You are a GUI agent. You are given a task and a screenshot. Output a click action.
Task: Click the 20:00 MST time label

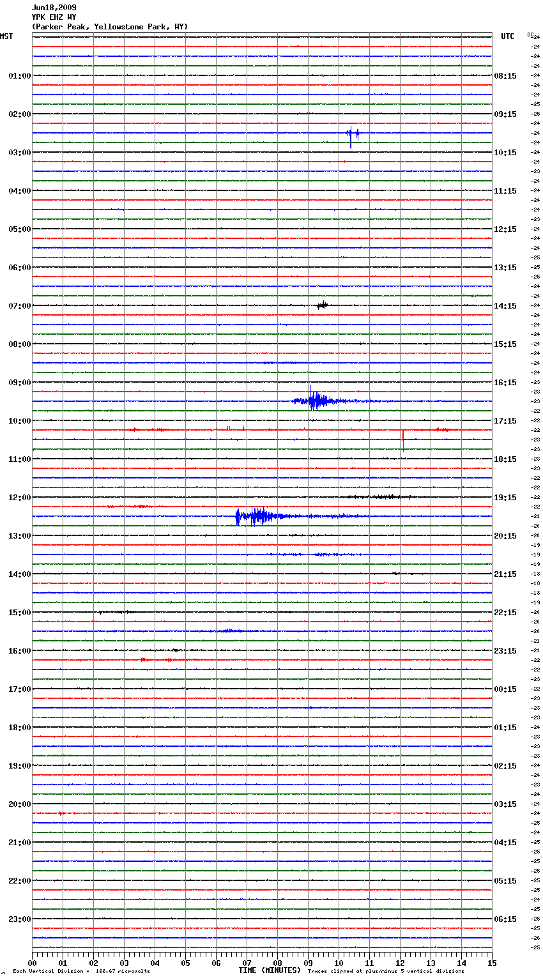(20, 804)
